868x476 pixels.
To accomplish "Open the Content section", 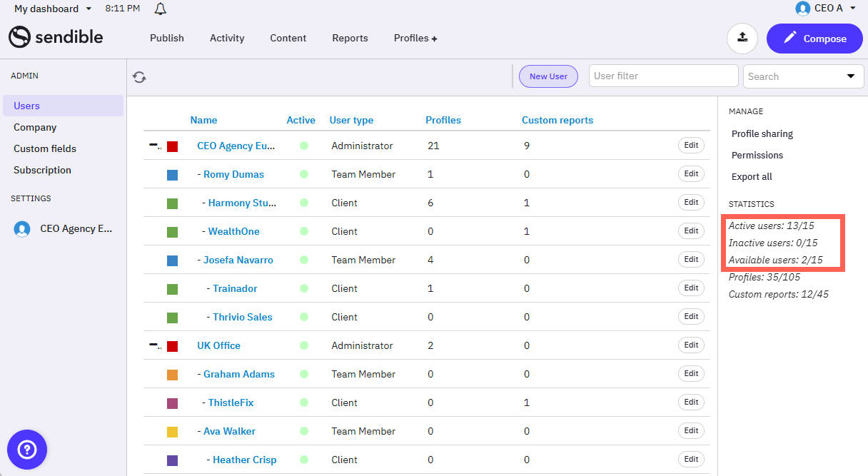I will point(288,38).
